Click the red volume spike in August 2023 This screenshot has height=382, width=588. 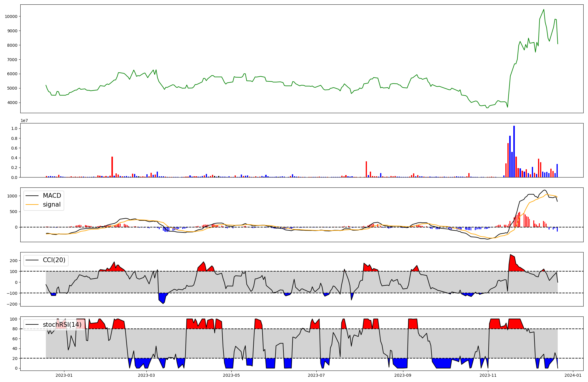point(366,169)
